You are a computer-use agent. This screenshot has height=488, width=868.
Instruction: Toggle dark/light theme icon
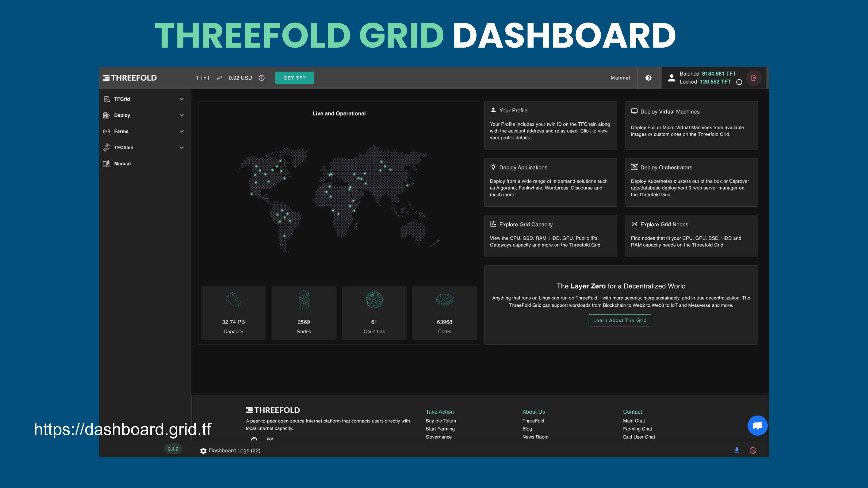pos(648,78)
